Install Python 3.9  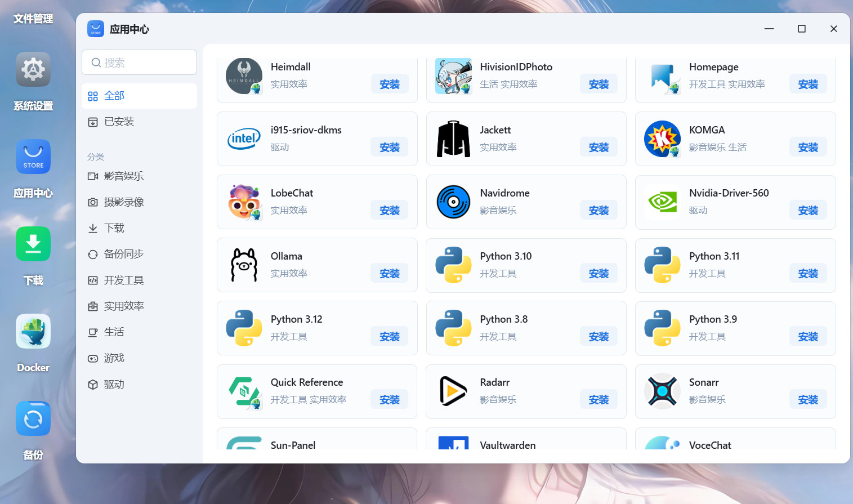tap(808, 336)
